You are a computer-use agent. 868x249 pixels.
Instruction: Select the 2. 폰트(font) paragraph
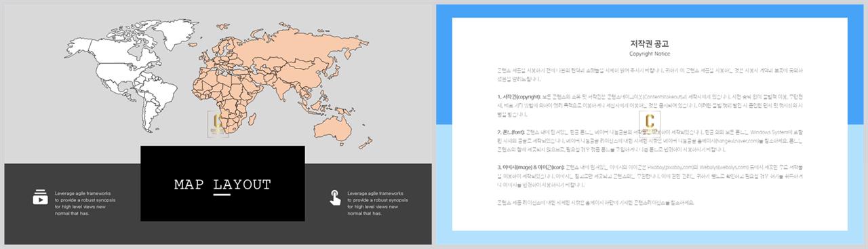pyautogui.click(x=650, y=142)
